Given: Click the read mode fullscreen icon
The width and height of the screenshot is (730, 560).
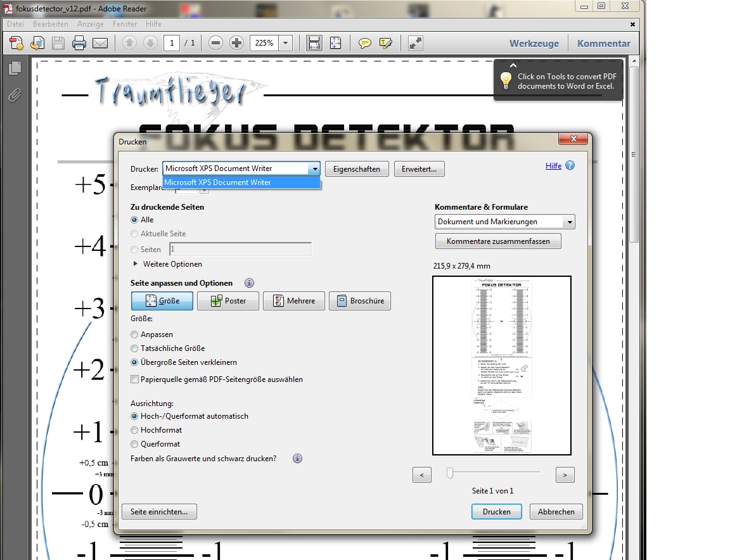Looking at the screenshot, I should pos(415,43).
